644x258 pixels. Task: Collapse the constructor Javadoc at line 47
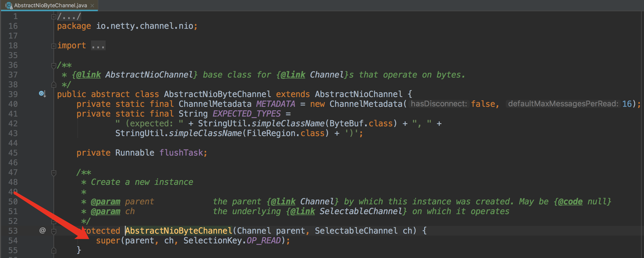point(54,173)
